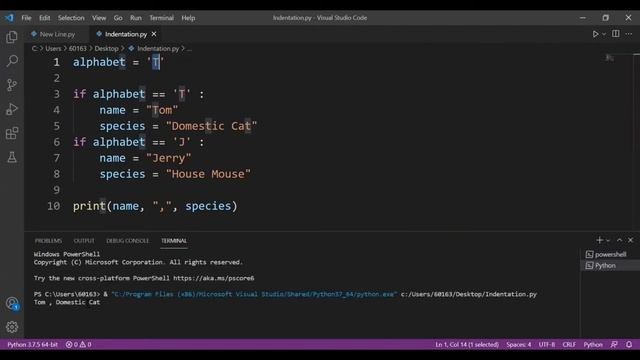Click Python 3.7.5 64-bit interpreter selector
Image resolution: width=640 pixels, height=360 pixels.
(32, 344)
